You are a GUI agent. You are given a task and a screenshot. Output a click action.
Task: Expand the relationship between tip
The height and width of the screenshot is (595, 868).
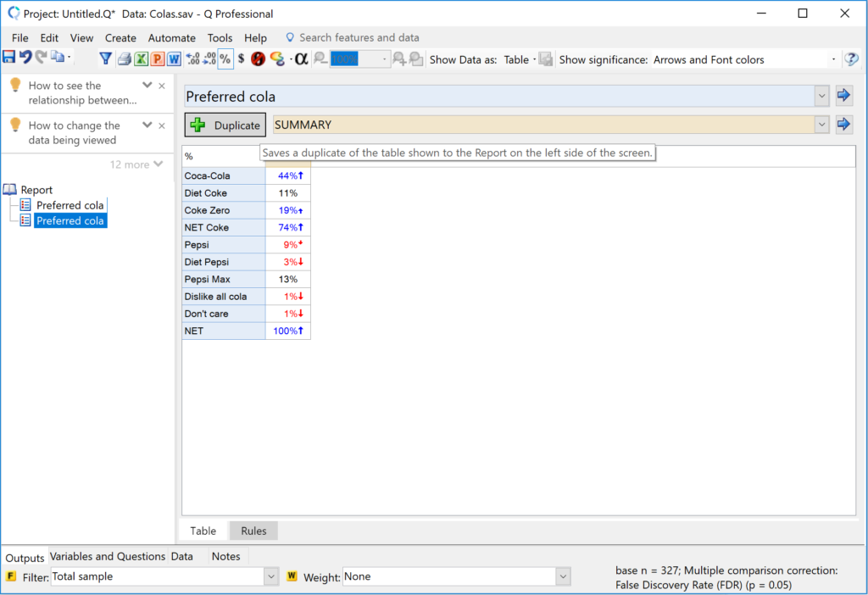pyautogui.click(x=147, y=86)
